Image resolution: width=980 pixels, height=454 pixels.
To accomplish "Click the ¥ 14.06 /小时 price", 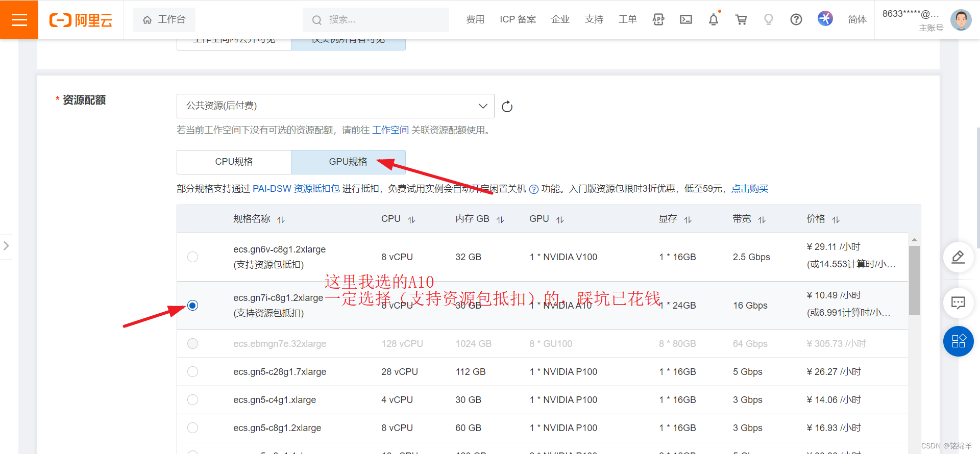I will coord(834,400).
